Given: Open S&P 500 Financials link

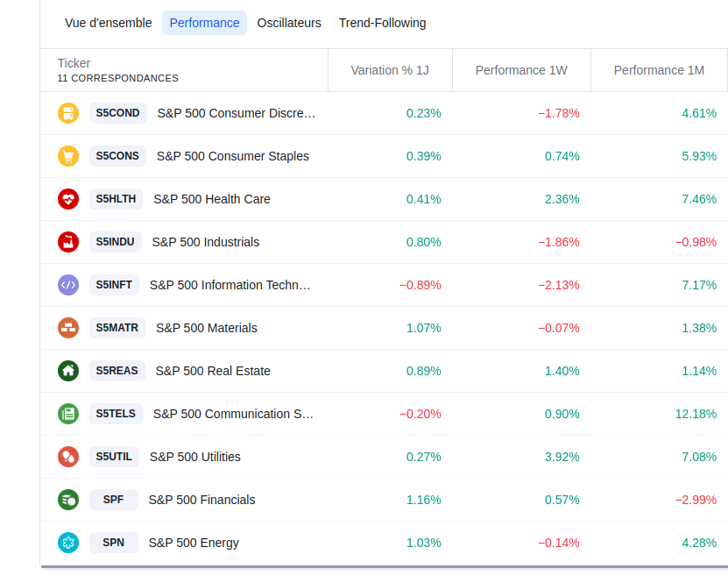Looking at the screenshot, I should tap(201, 500).
